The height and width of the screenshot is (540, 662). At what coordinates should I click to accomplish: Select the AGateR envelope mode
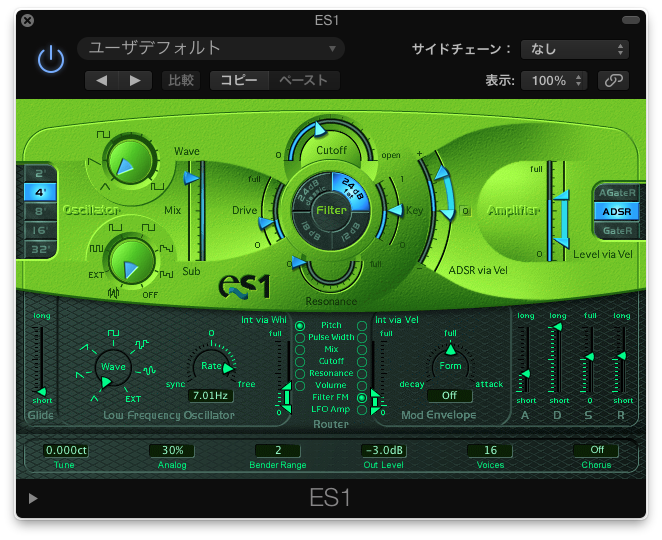coord(617,193)
